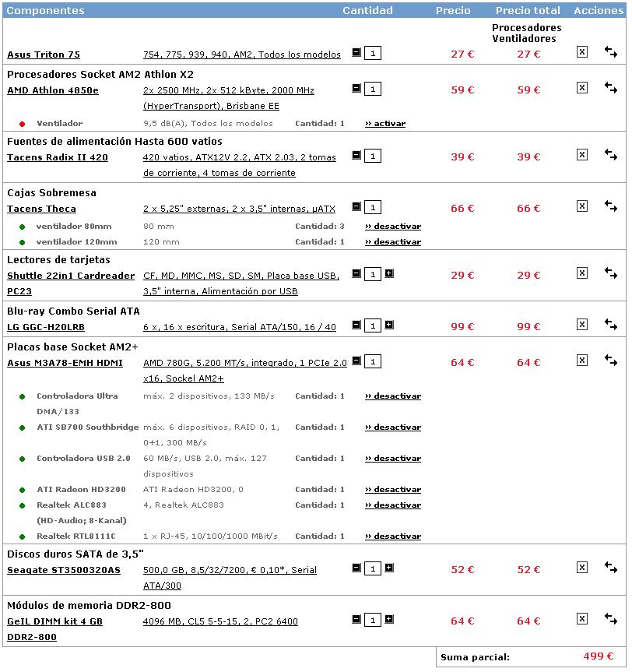Activate the Athlon Ventilador option
This screenshot has width=632, height=672.
pos(385,124)
